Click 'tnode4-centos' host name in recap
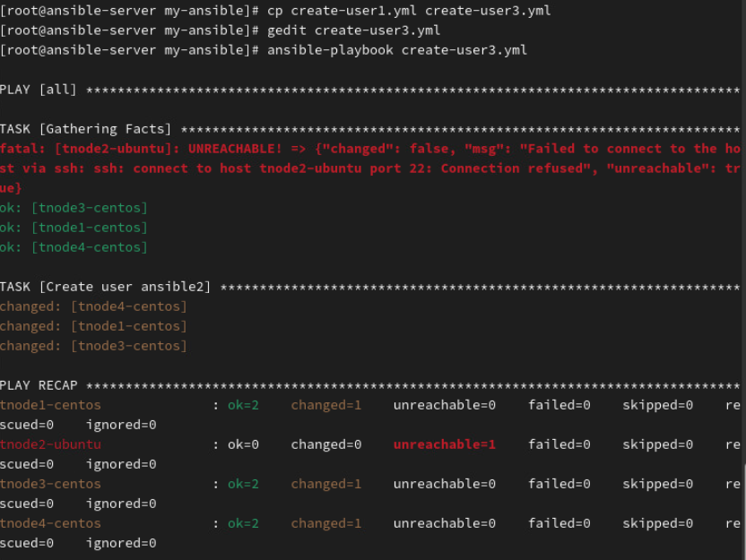This screenshot has height=560, width=746. (x=50, y=523)
